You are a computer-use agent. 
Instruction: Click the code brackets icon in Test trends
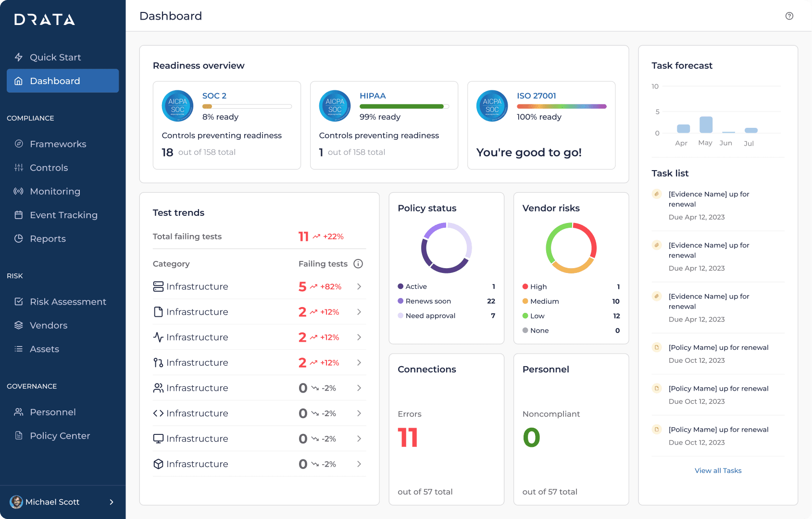(x=158, y=413)
